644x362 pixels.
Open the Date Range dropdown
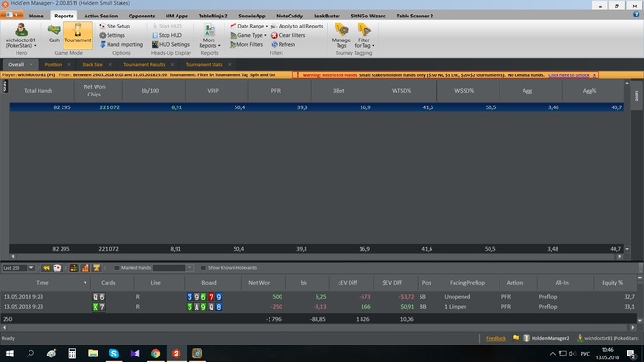coord(249,26)
